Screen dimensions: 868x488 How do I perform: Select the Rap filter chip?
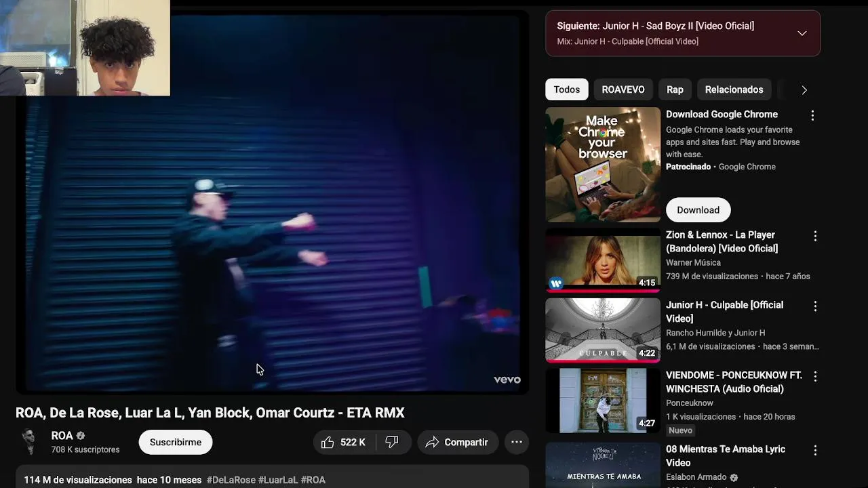click(x=675, y=89)
